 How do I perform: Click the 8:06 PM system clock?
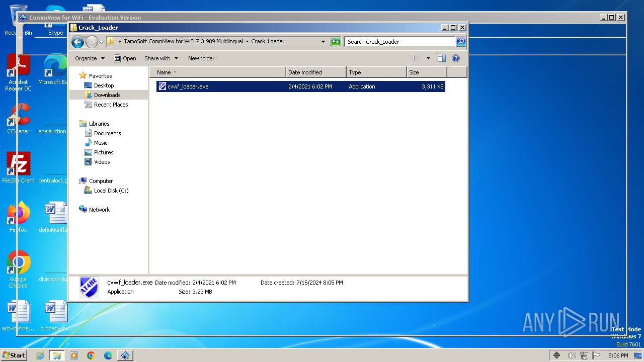tap(618, 355)
